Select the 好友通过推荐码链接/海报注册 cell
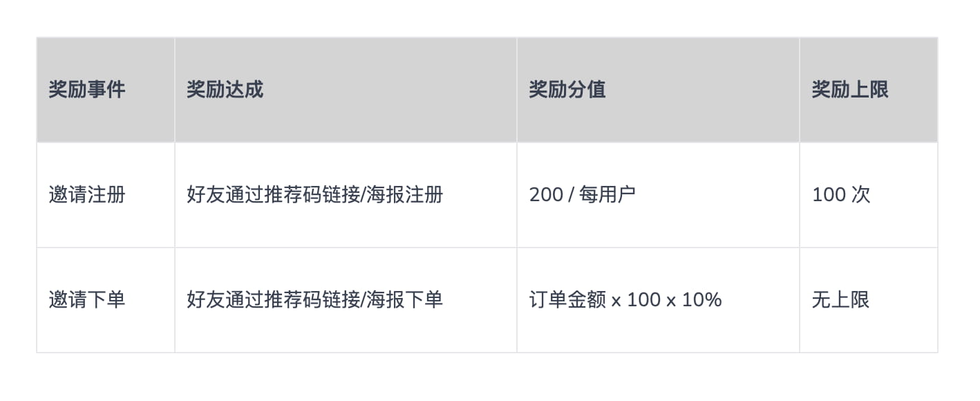 346,195
